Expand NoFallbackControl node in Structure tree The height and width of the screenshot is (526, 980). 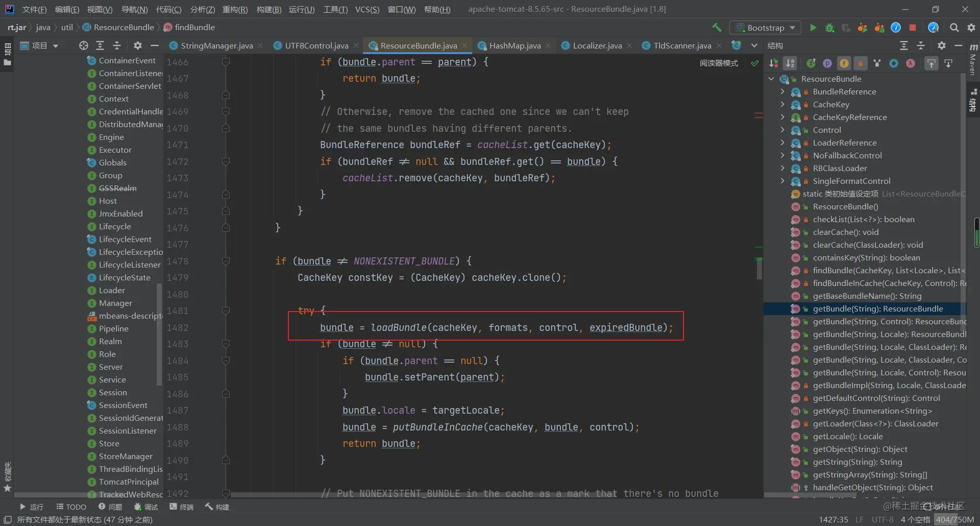pos(782,155)
